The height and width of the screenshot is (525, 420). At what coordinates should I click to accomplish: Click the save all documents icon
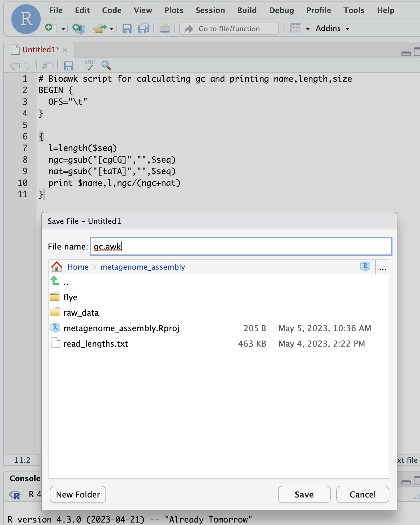[x=144, y=29]
